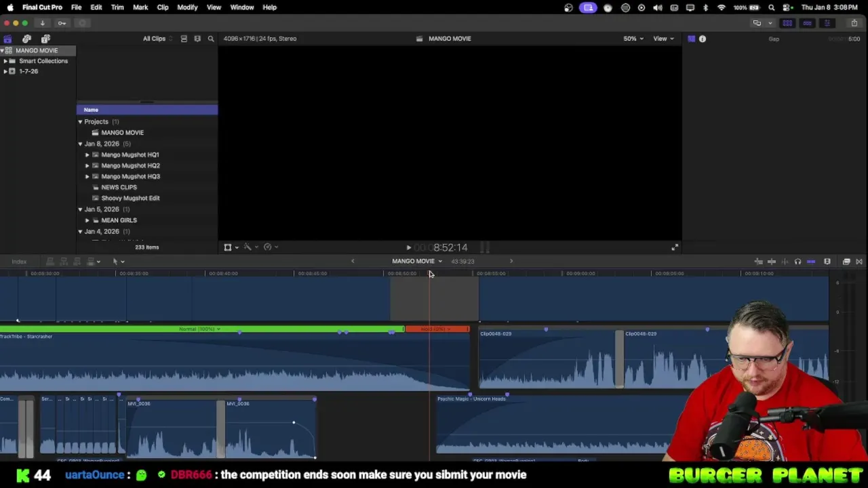Toggle Inspector panel visibility button
This screenshot has width=868, height=488.
(827, 23)
